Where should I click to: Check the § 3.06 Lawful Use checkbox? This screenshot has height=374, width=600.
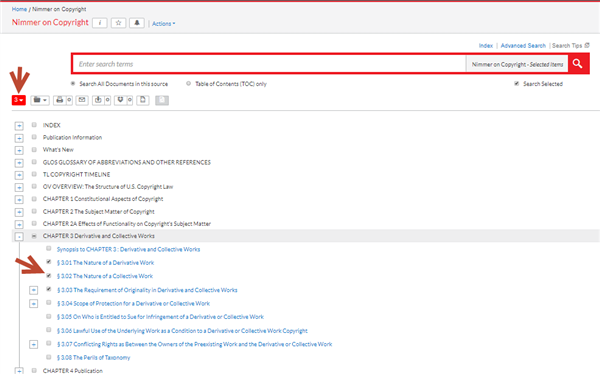(x=49, y=330)
